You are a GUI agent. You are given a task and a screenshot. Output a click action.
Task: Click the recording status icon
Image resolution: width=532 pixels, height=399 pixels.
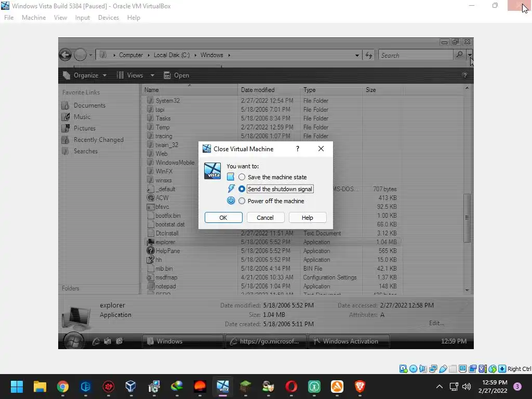tap(472, 369)
